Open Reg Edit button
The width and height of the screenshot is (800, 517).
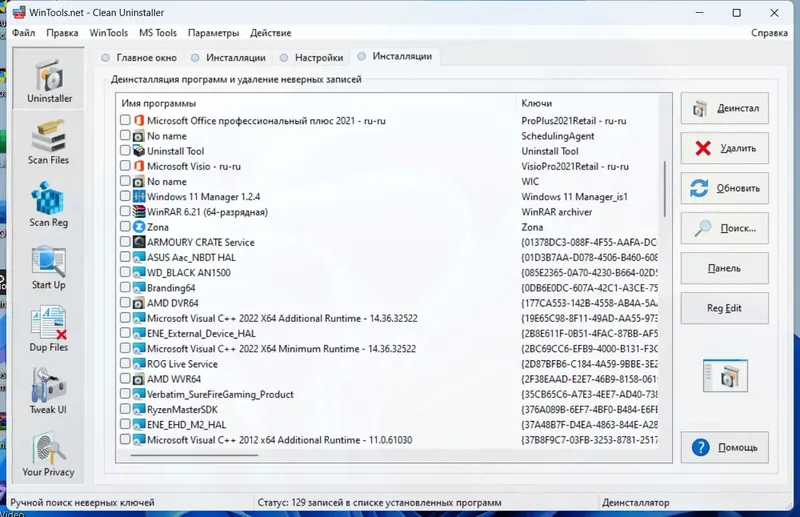point(724,308)
